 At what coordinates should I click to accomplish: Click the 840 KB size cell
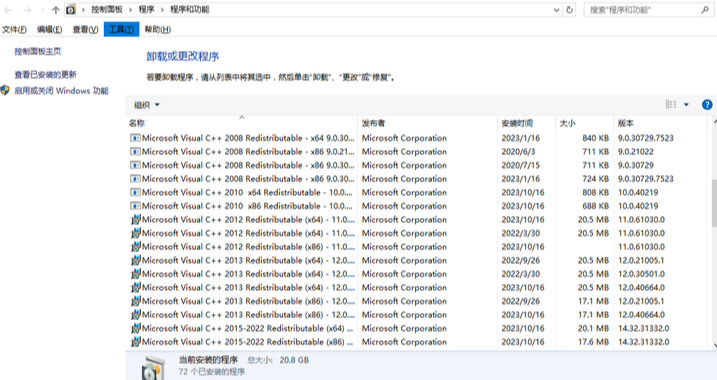pos(595,138)
